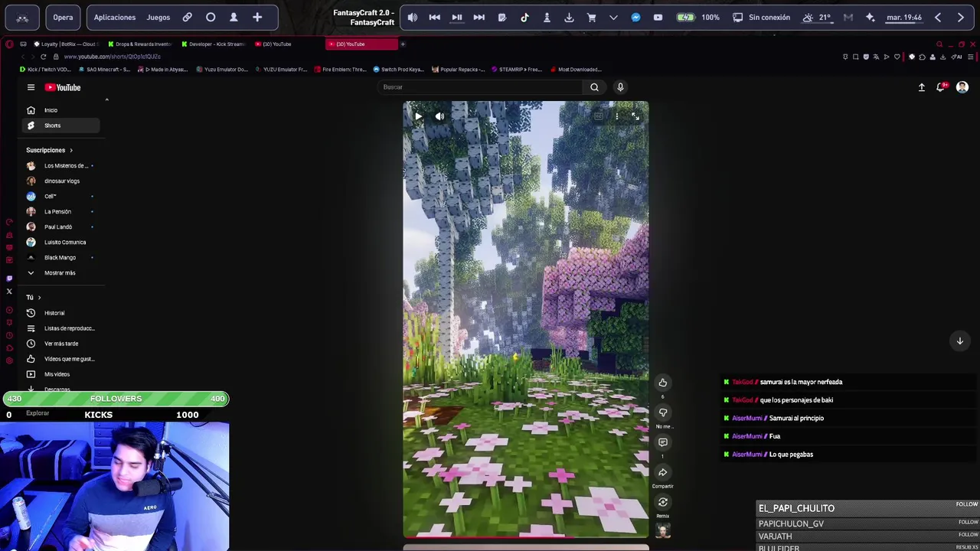Select Shorts in YouTube sidebar

tap(60, 126)
